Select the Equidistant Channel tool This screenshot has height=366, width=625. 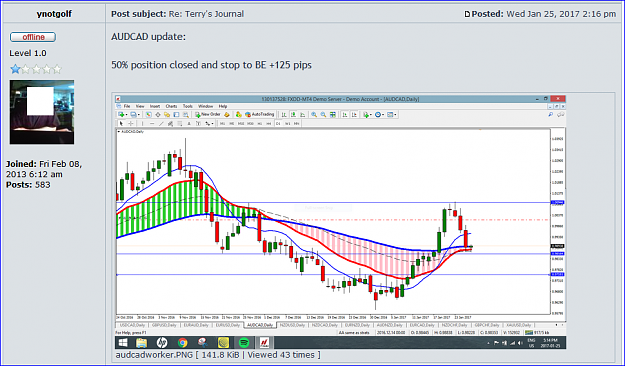coord(170,124)
